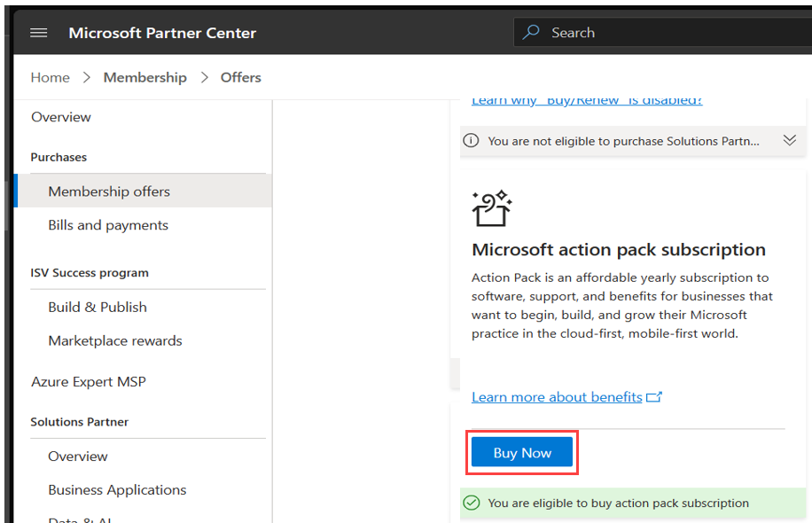
Task: Open Microsoft Partner Center home title
Action: 162,33
